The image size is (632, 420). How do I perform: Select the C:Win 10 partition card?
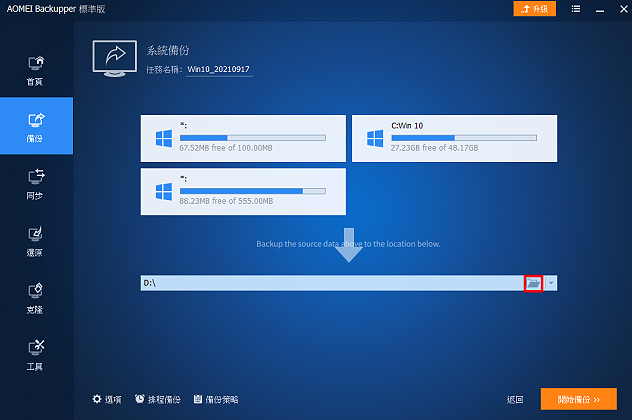tap(454, 138)
